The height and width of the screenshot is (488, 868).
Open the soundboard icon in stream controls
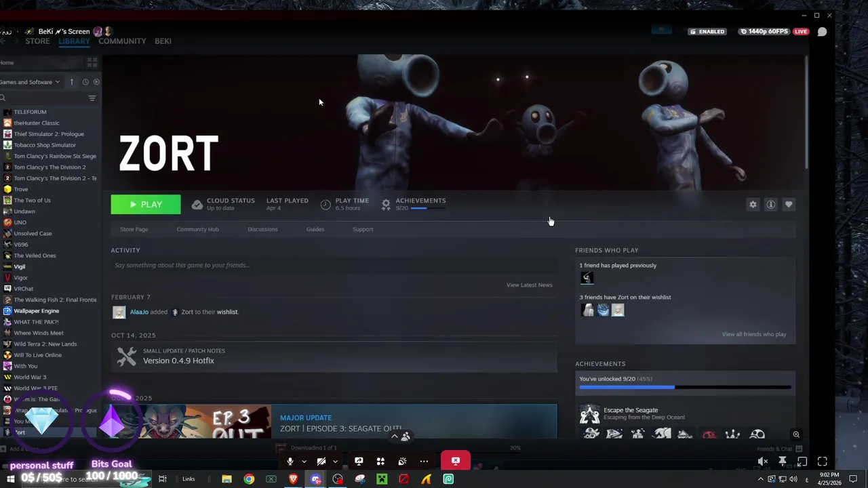pos(402,462)
